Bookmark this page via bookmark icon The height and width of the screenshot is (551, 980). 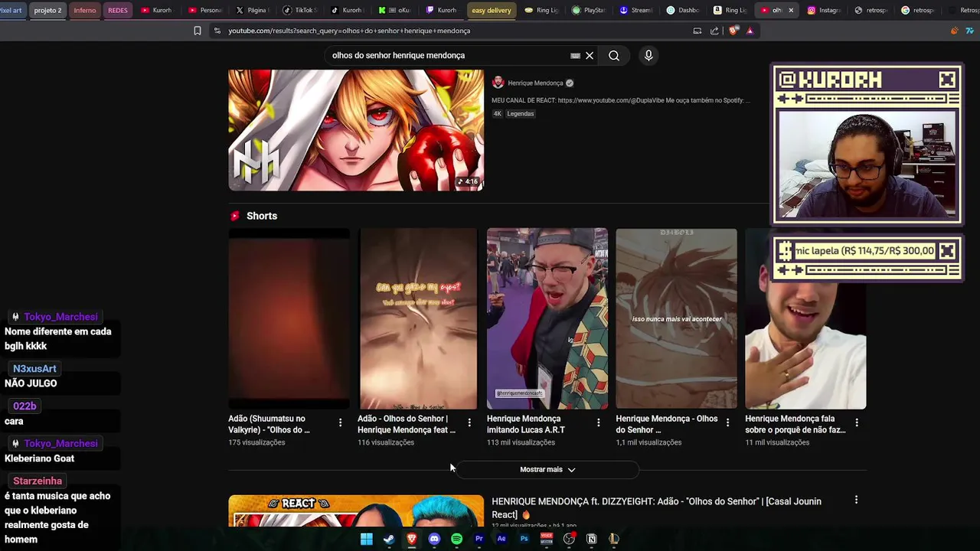click(x=198, y=31)
